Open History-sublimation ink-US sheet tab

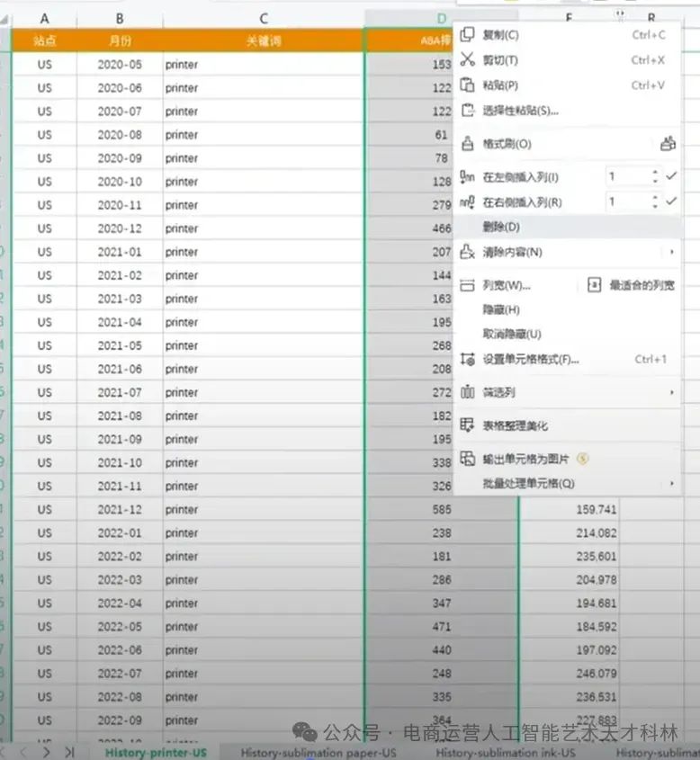click(505, 752)
